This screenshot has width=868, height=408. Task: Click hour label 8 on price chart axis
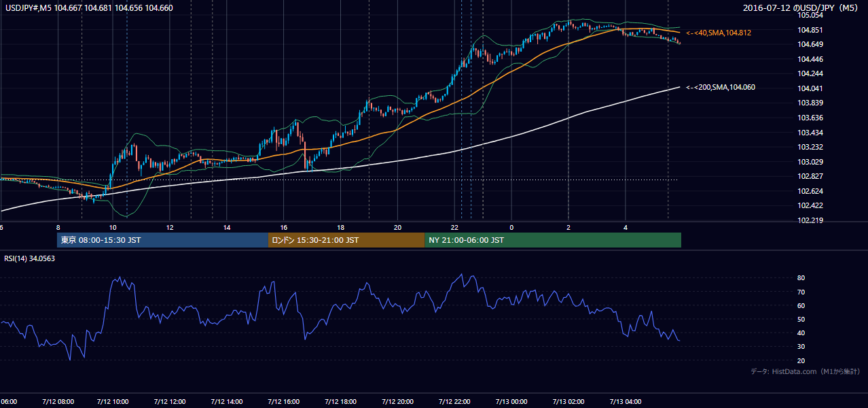coord(58,227)
